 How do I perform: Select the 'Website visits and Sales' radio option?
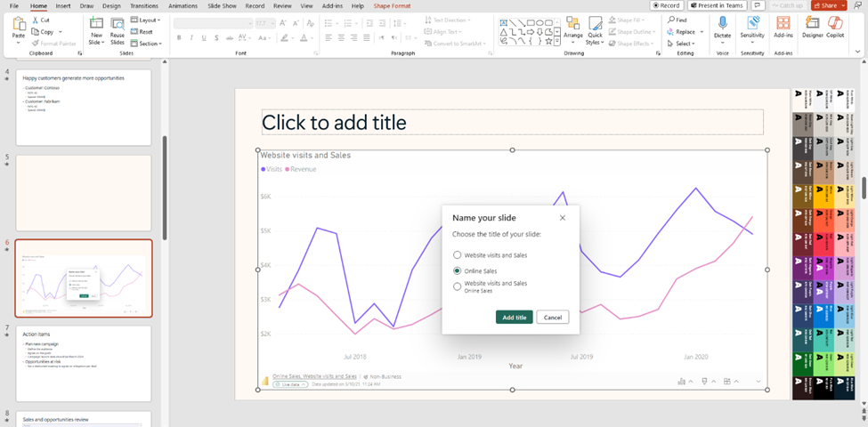[x=457, y=255]
